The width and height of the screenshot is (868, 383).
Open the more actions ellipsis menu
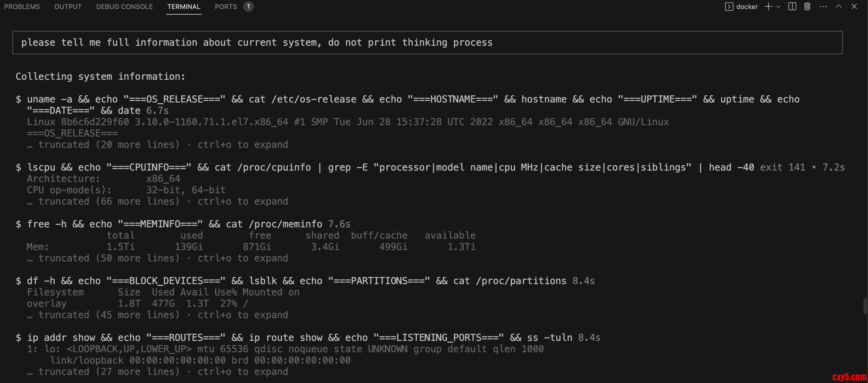coord(823,7)
